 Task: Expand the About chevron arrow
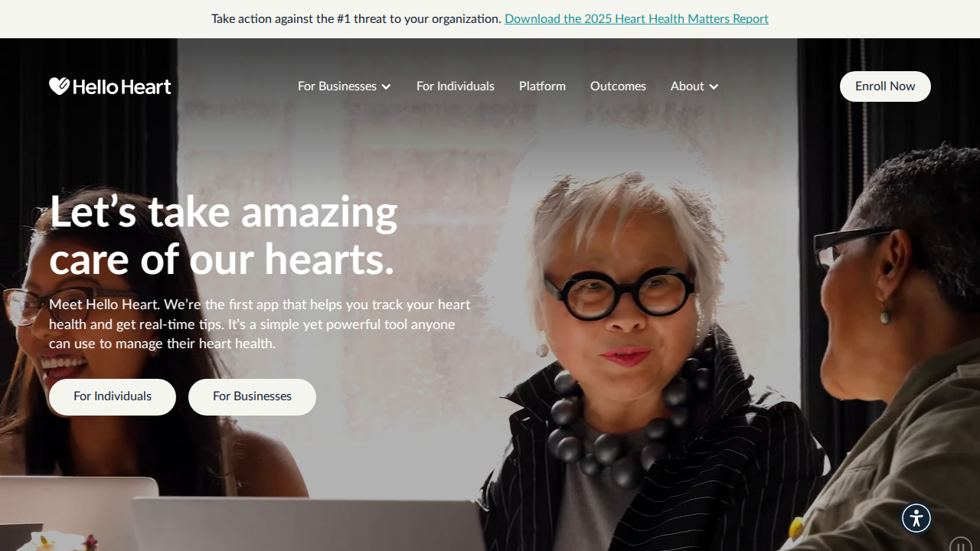[714, 87]
